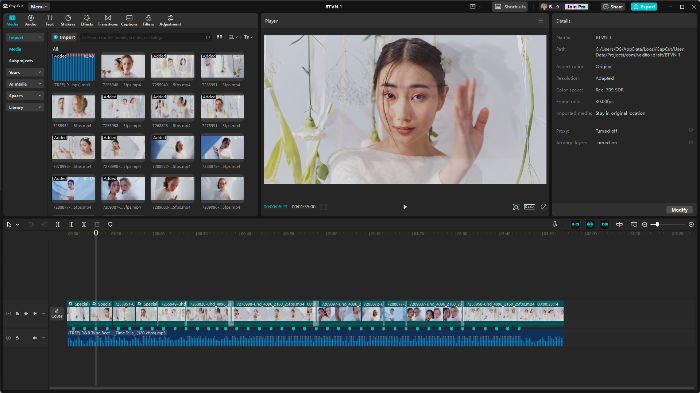Open the Transitions panel tab
Viewport: 700px width, 393px height.
coord(108,20)
